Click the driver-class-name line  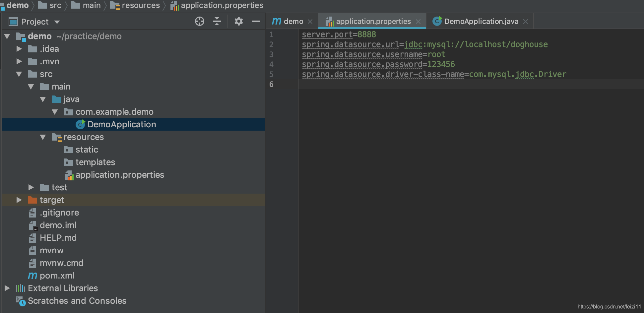pos(434,74)
